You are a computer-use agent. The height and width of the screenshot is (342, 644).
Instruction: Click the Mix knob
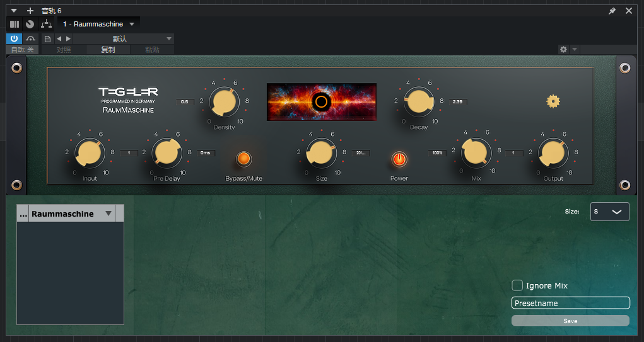click(x=476, y=152)
